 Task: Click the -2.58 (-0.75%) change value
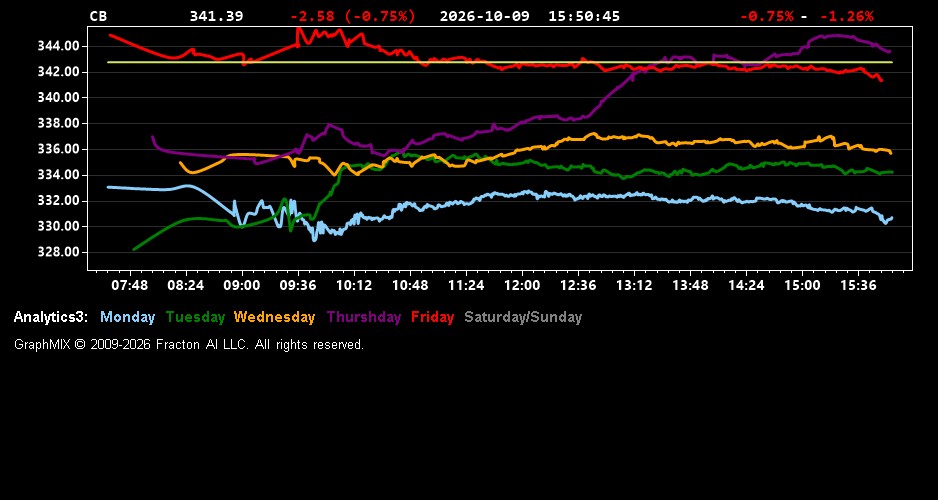352,16
